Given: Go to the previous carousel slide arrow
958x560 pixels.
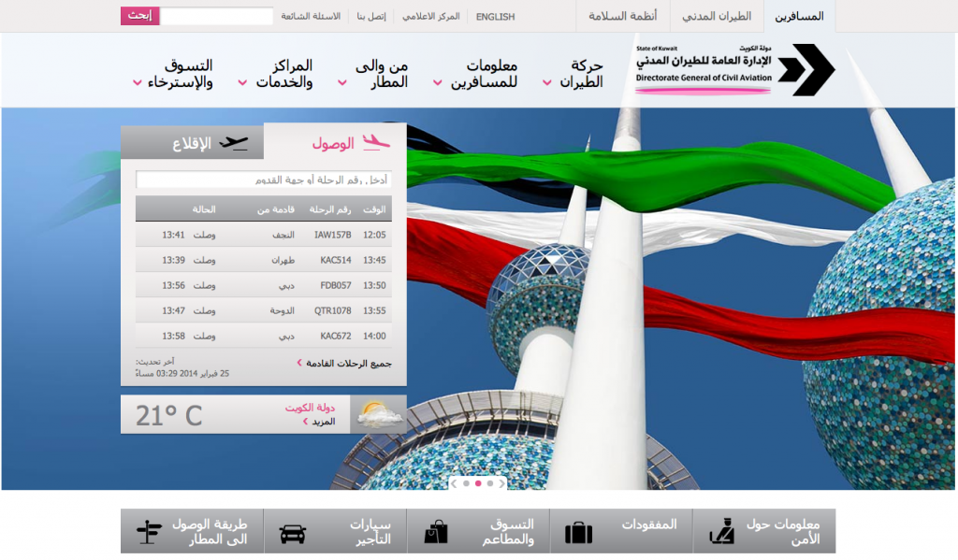Looking at the screenshot, I should click(454, 483).
